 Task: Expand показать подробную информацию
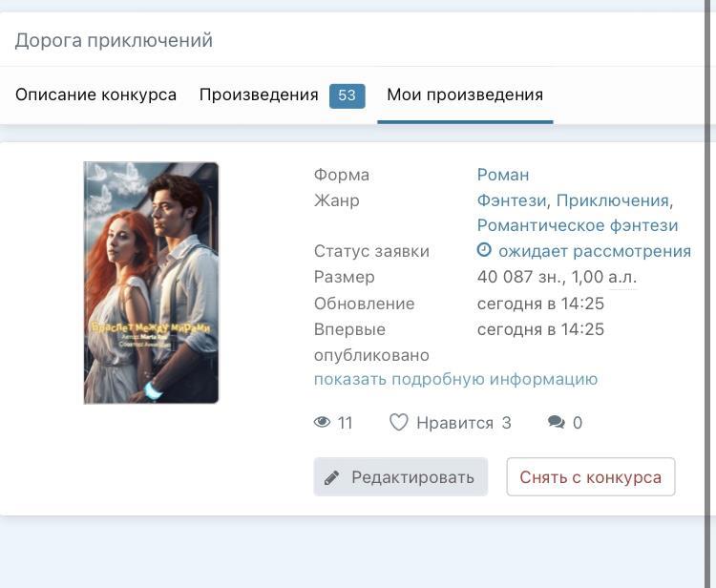coord(455,379)
